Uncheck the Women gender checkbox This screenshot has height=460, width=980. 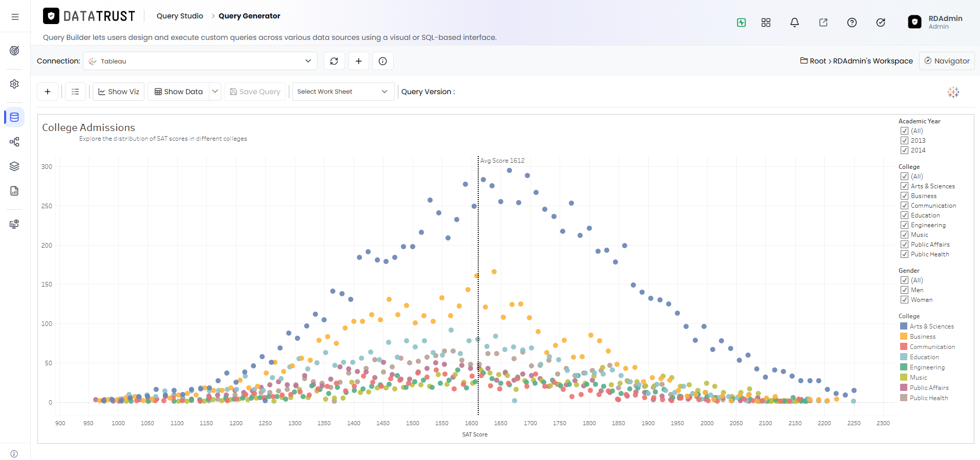(904, 300)
